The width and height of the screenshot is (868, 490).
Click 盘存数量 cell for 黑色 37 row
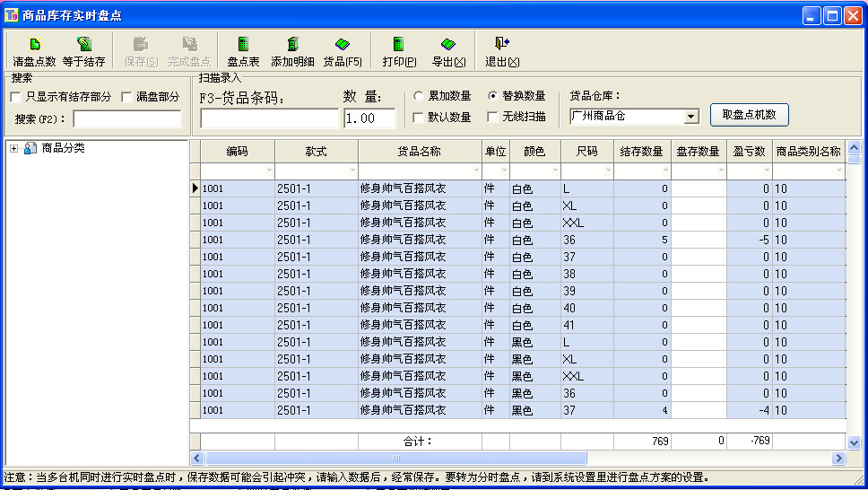click(699, 410)
